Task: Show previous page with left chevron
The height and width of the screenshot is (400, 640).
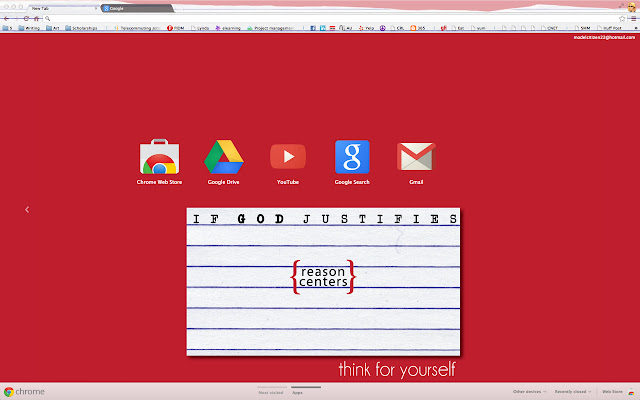Action: click(27, 210)
